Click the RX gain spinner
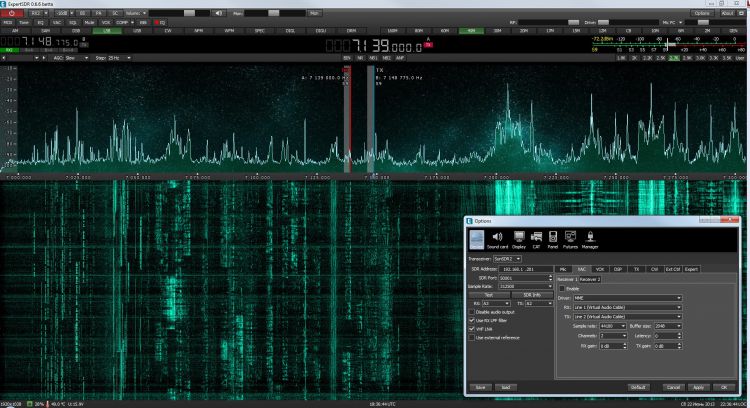 click(613, 346)
